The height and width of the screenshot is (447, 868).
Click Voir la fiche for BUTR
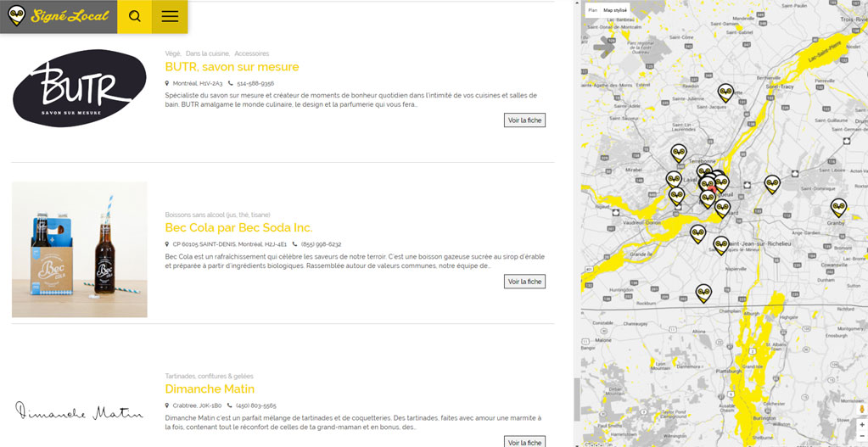point(524,120)
